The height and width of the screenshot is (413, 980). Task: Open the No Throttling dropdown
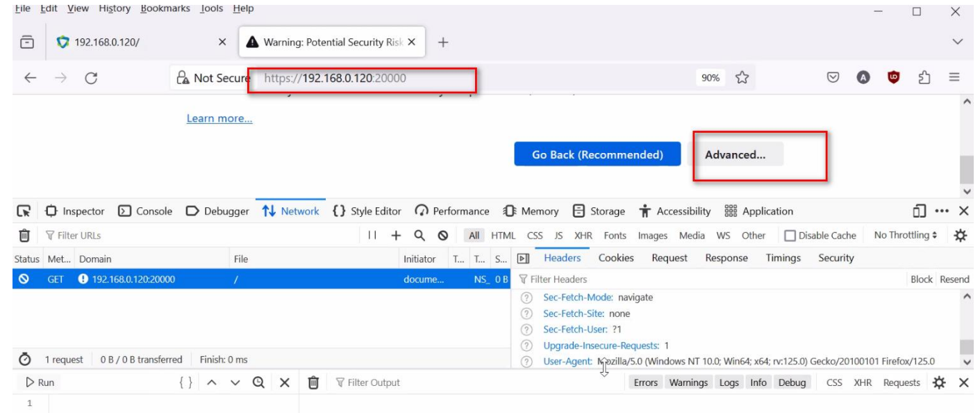pyautogui.click(x=905, y=236)
